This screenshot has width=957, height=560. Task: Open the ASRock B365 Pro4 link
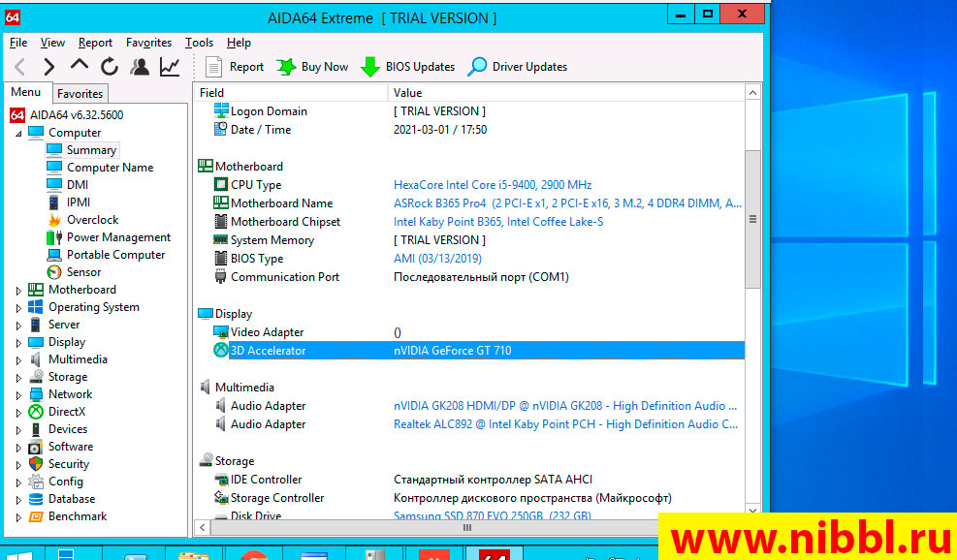pyautogui.click(x=567, y=203)
